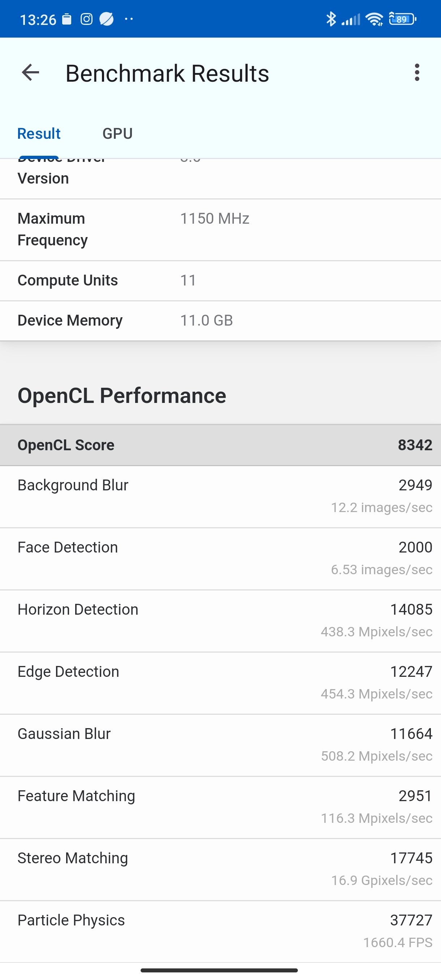Open the three-dot overflow menu

(x=417, y=72)
